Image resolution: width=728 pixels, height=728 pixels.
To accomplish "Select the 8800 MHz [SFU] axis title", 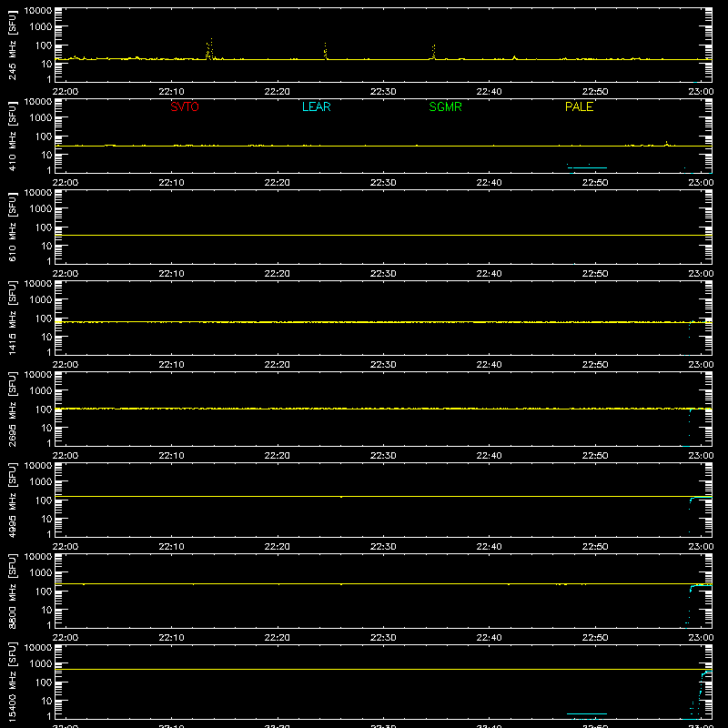I will click(x=12, y=591).
